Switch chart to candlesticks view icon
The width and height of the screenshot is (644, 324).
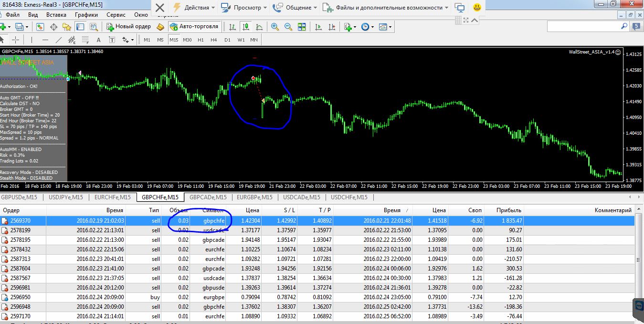point(245,27)
